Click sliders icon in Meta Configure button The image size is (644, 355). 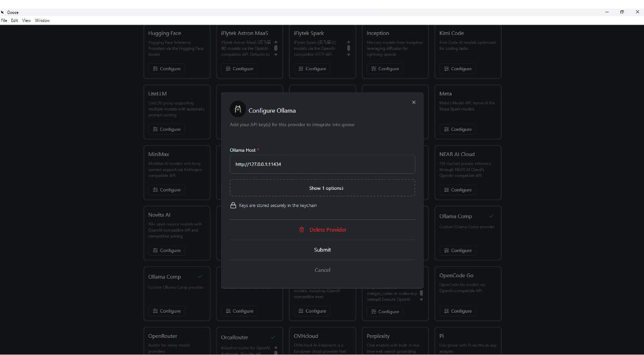pyautogui.click(x=447, y=129)
